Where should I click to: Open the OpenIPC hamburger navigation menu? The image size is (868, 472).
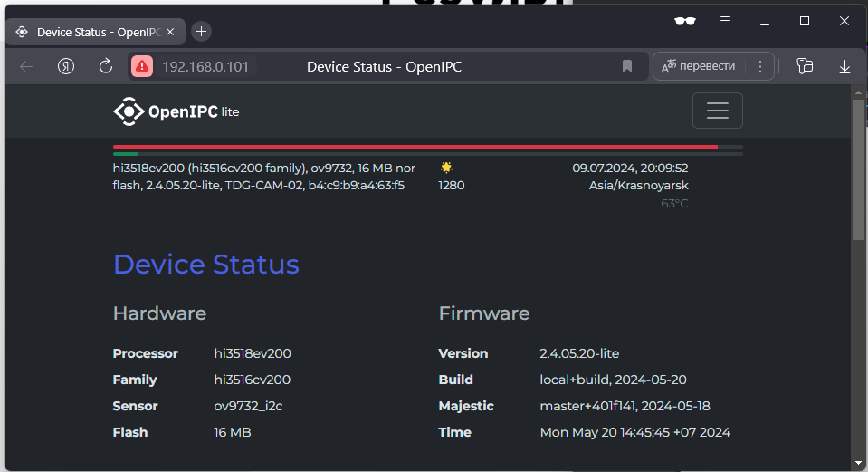(x=717, y=111)
